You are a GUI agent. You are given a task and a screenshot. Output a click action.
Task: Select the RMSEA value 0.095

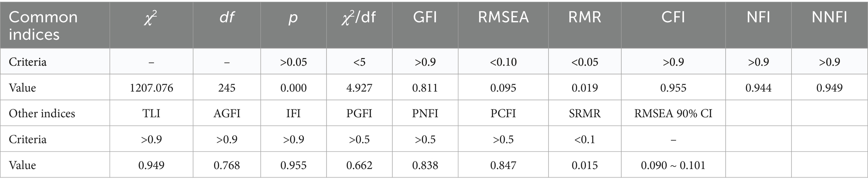[503, 88]
